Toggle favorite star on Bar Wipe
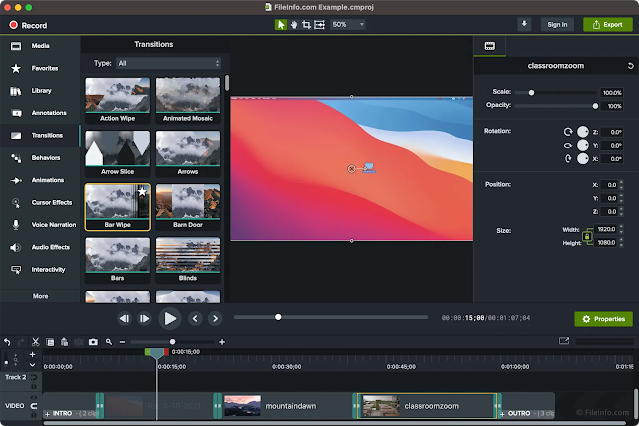This screenshot has height=426, width=639. [x=142, y=192]
